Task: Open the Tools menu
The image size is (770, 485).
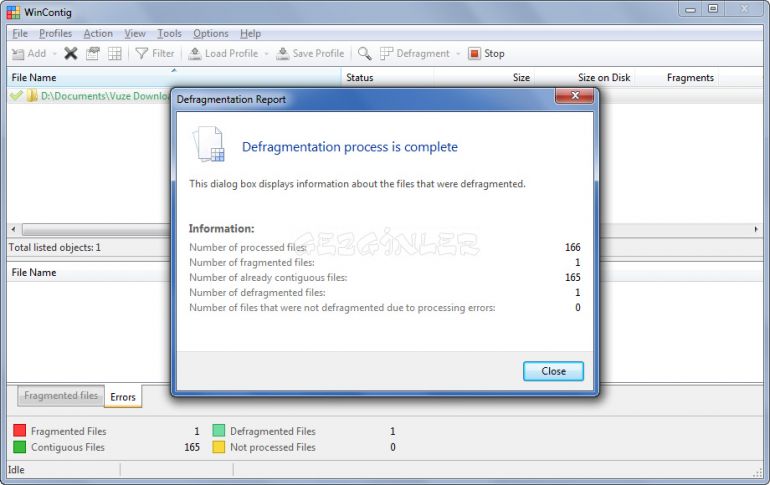Action: coord(169,33)
